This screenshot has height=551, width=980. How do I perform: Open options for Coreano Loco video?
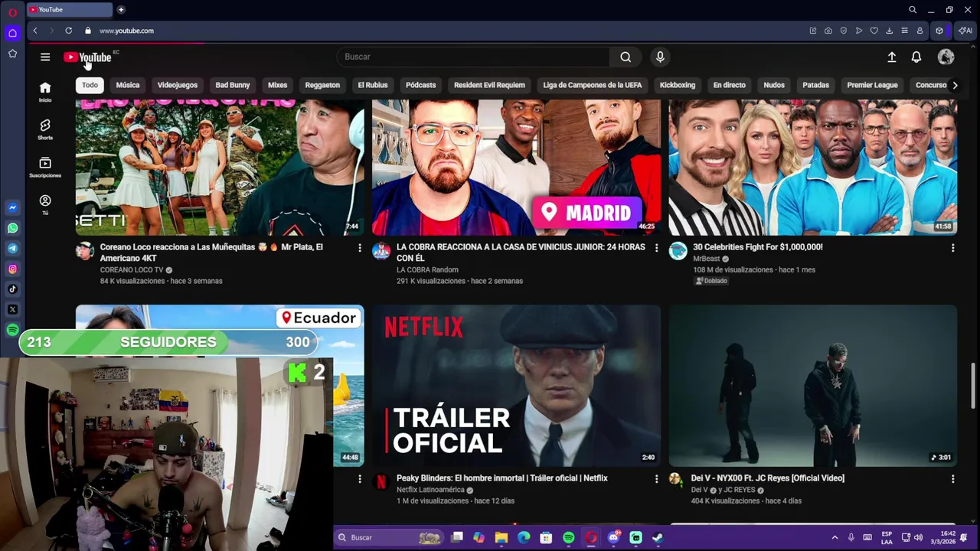tap(360, 248)
